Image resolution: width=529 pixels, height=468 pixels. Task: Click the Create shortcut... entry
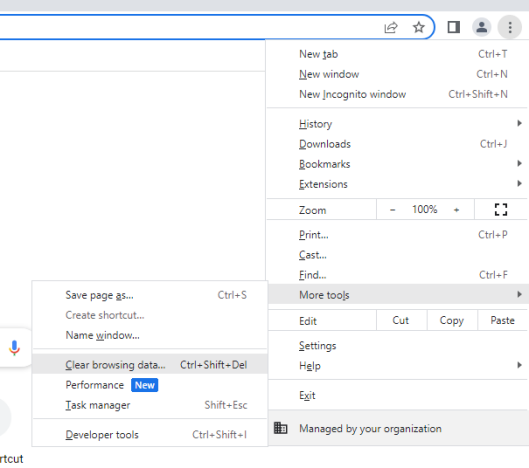pyautogui.click(x=150, y=315)
